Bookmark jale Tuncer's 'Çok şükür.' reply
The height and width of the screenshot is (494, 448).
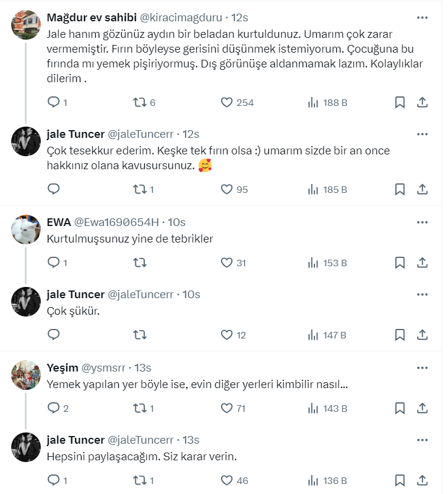tap(400, 335)
